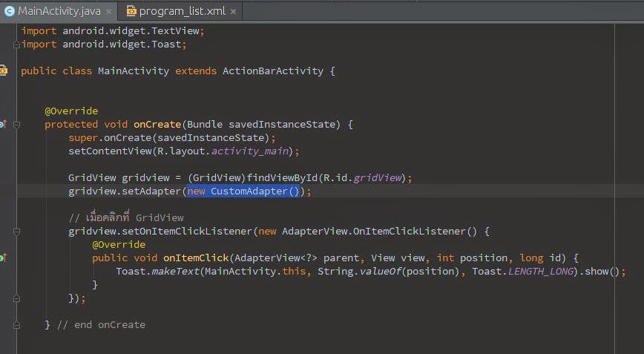Click the "int position" parameter
This screenshot has height=354, width=644.
pos(472,258)
